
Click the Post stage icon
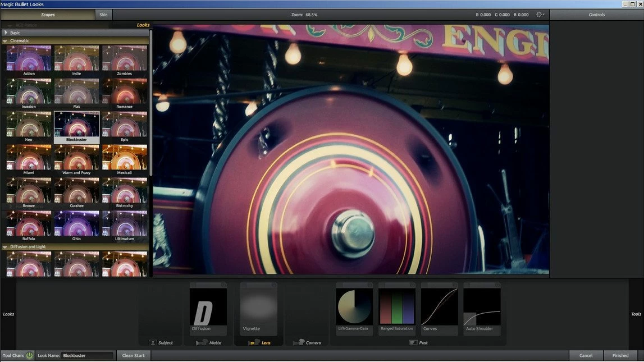[x=413, y=342]
